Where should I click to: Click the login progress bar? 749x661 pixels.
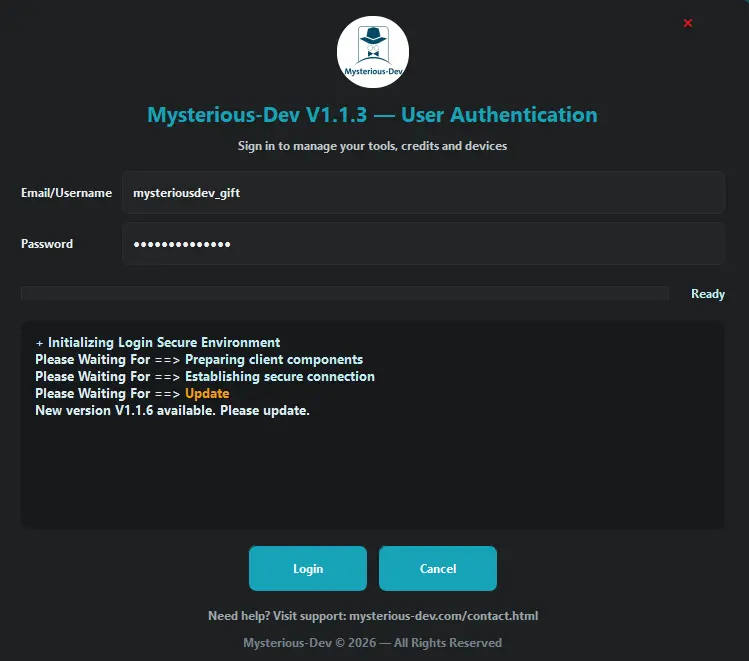345,293
